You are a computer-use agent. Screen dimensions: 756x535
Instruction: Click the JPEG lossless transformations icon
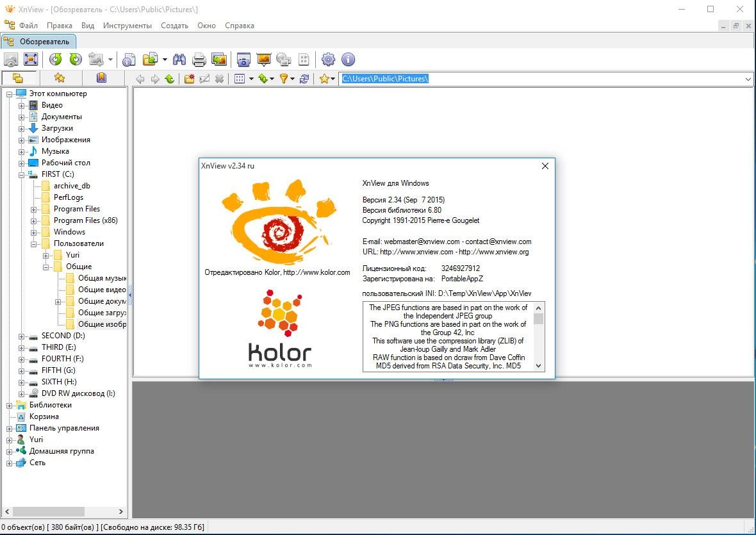(96, 60)
